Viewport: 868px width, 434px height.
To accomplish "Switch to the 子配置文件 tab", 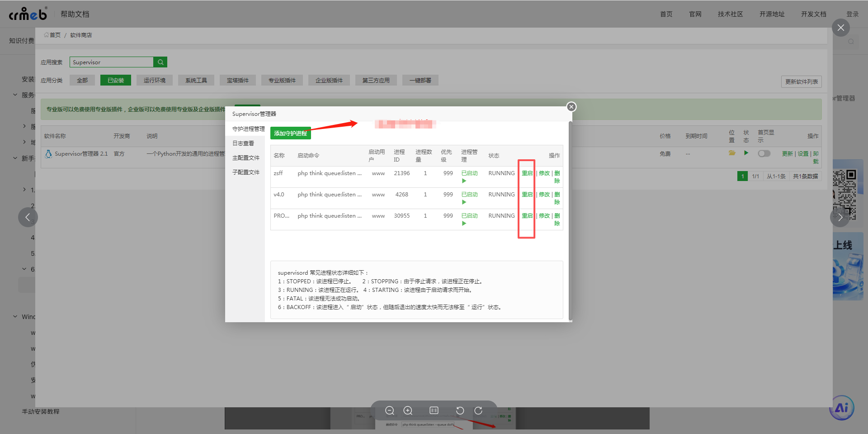I will point(245,172).
